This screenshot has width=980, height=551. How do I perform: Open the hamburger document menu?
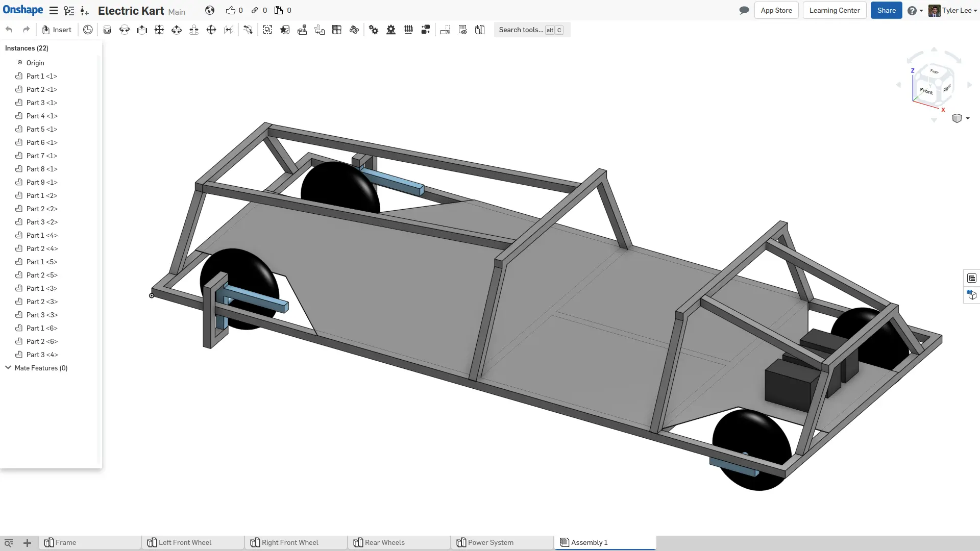[x=53, y=10]
